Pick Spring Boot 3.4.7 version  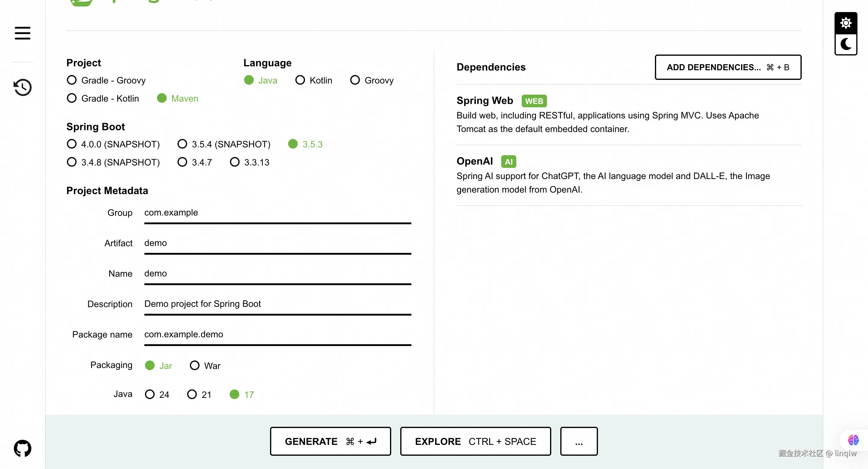[182, 162]
